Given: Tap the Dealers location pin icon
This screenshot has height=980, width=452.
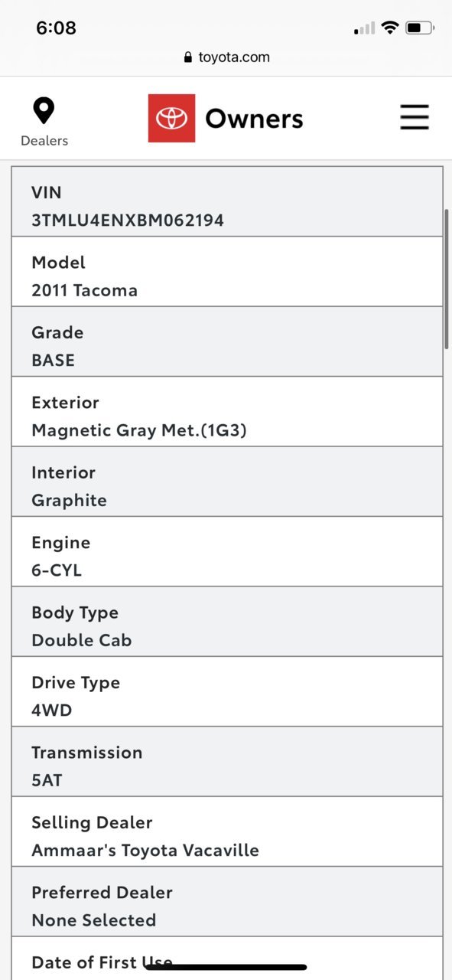Looking at the screenshot, I should [44, 111].
